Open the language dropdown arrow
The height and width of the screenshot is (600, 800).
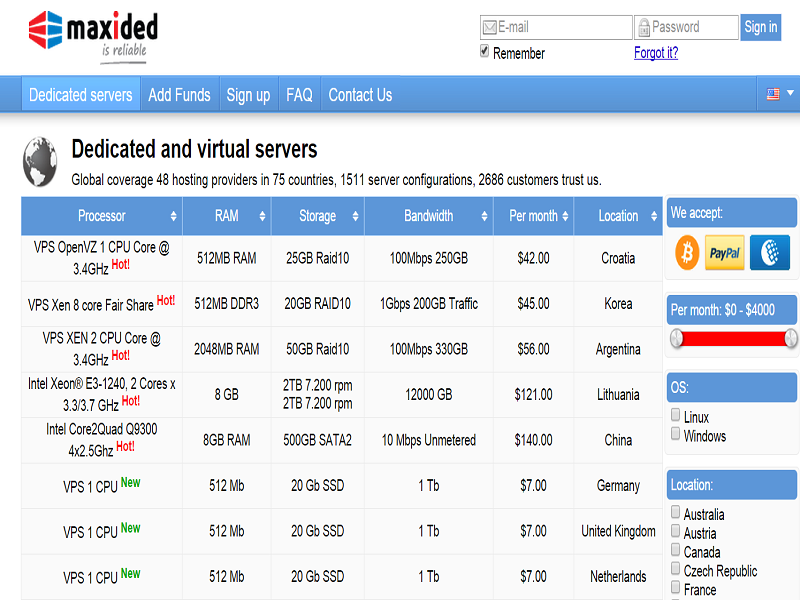point(790,93)
